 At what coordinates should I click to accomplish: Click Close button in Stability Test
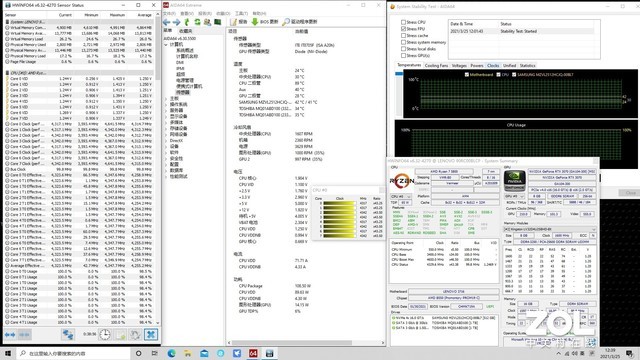(631, 193)
